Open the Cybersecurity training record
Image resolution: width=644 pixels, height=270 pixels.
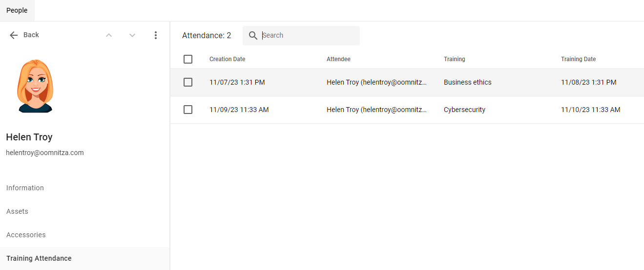464,110
